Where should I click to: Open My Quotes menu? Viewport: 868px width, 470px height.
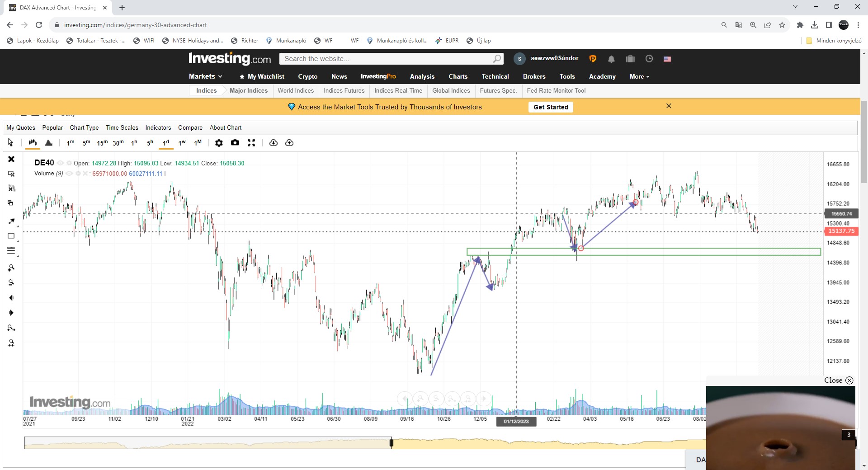tap(21, 127)
